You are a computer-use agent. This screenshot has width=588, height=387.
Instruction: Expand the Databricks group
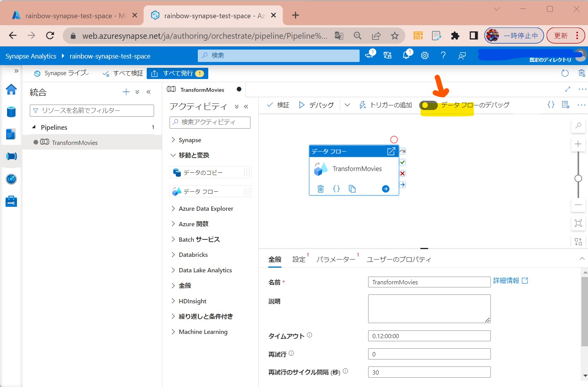pyautogui.click(x=173, y=255)
